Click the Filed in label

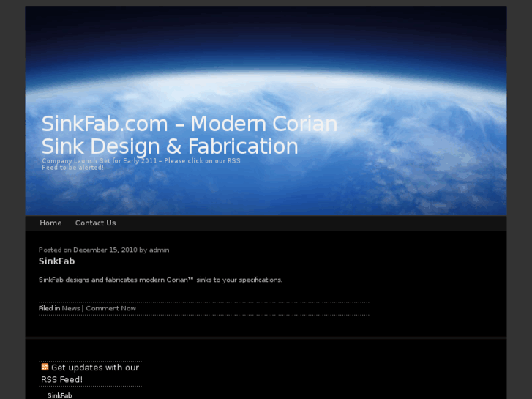click(50, 308)
